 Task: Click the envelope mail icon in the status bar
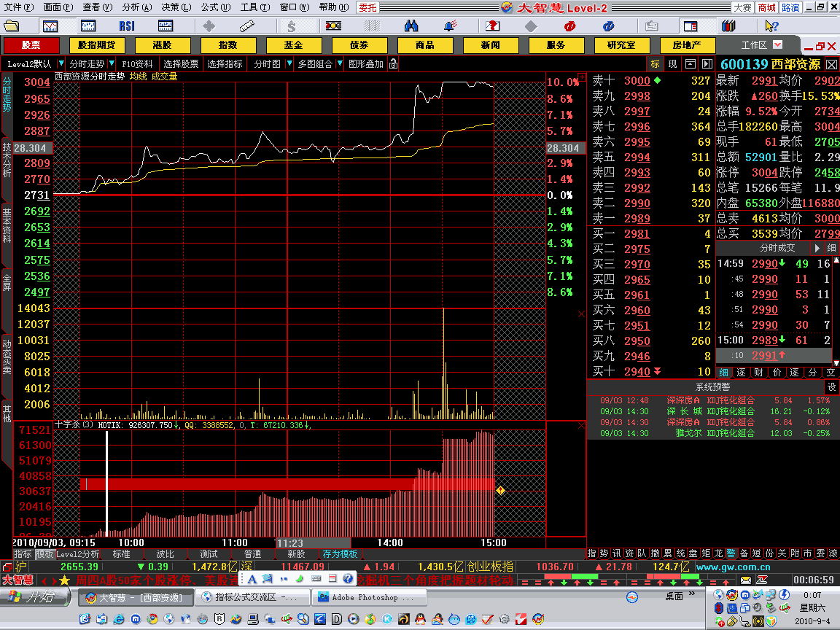point(746,580)
